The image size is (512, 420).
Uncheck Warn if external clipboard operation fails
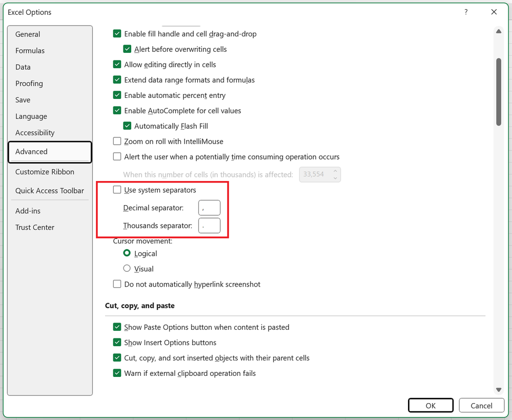[117, 373]
